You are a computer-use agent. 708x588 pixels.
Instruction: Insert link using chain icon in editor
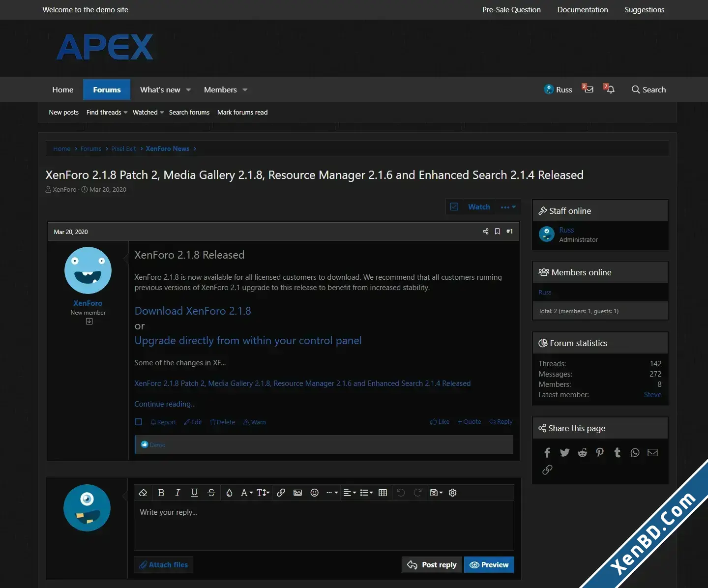point(281,493)
